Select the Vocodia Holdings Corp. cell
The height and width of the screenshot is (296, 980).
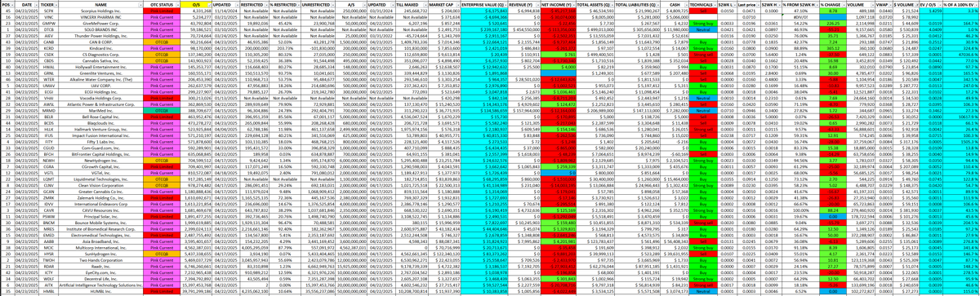(101, 99)
